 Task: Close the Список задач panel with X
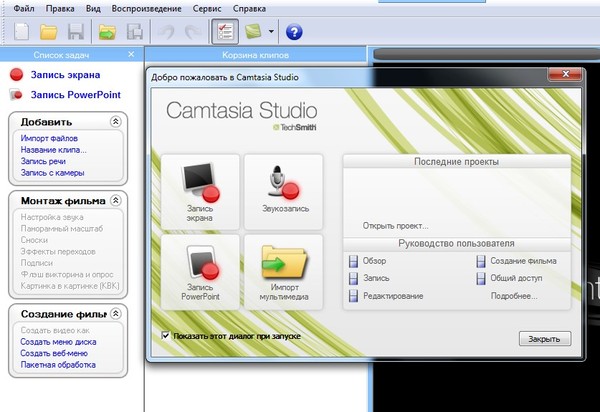point(131,54)
